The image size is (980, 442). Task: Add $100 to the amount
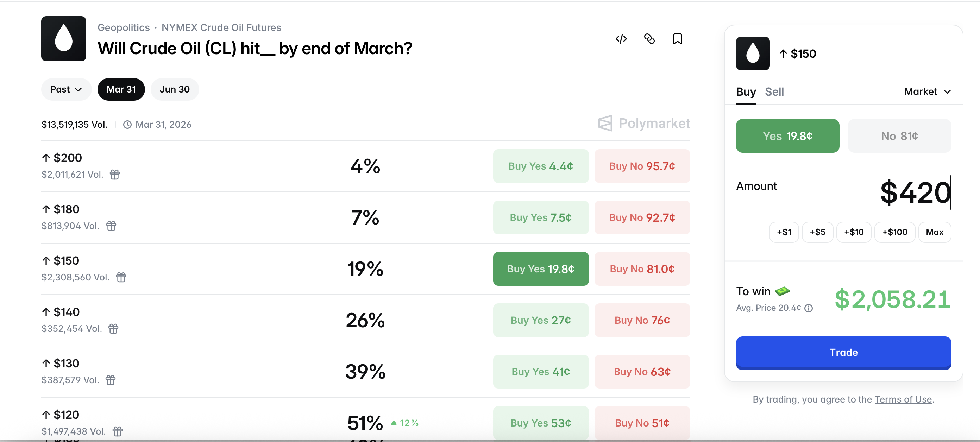[x=894, y=232]
